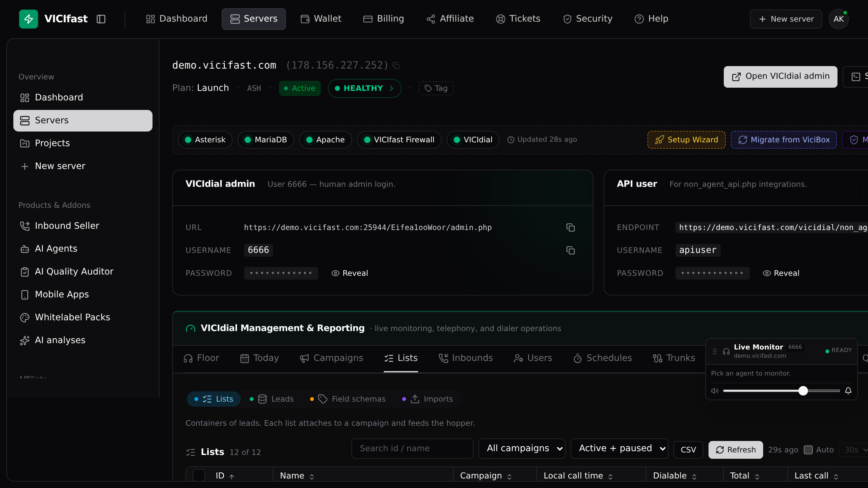This screenshot has height=488, width=868.
Task: Go to the top Dashboard nav
Action: 177,19
